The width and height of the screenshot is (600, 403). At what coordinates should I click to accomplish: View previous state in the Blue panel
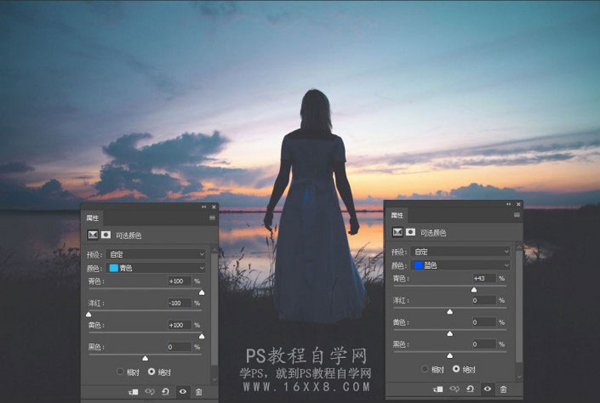(454, 389)
